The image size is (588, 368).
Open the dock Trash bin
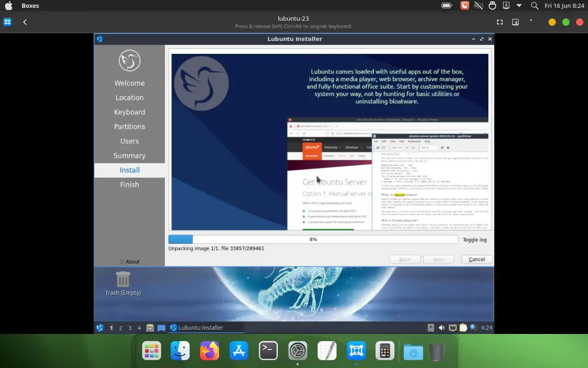[438, 352]
